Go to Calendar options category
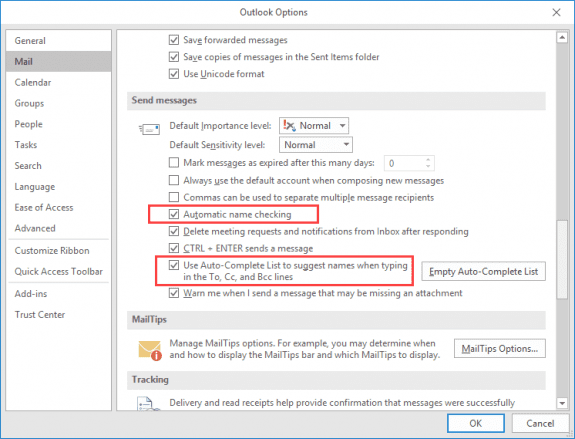 tap(59, 83)
